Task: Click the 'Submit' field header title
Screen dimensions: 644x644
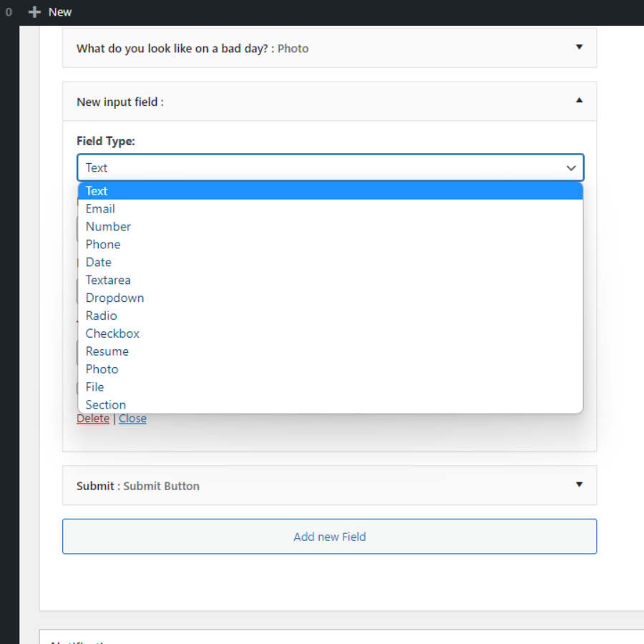Action: pos(95,486)
